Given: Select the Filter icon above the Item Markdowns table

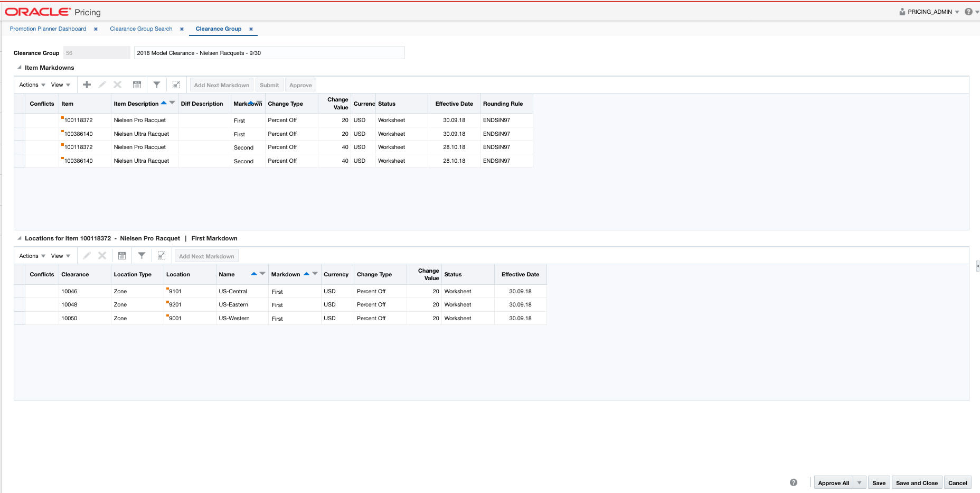Looking at the screenshot, I should click(x=156, y=85).
